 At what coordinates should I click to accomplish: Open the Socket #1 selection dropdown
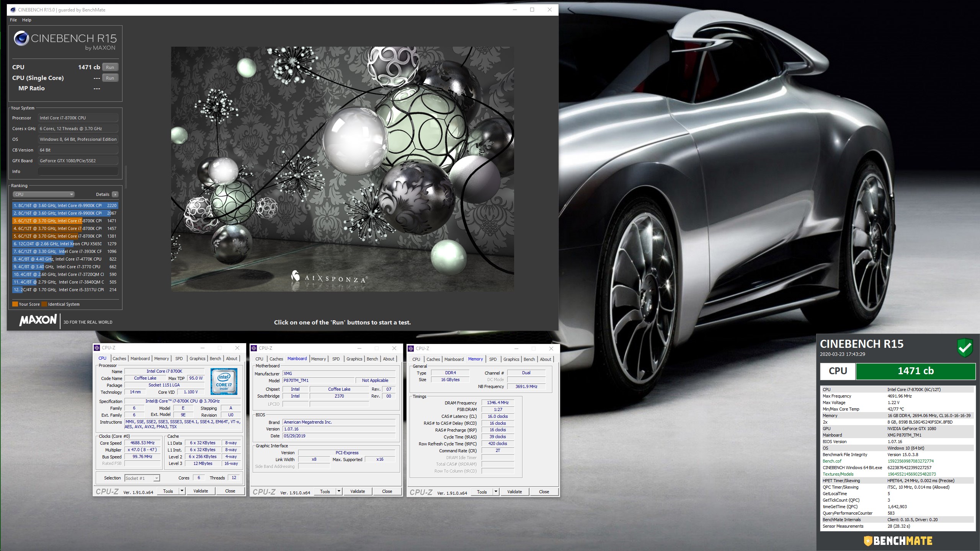(x=142, y=478)
